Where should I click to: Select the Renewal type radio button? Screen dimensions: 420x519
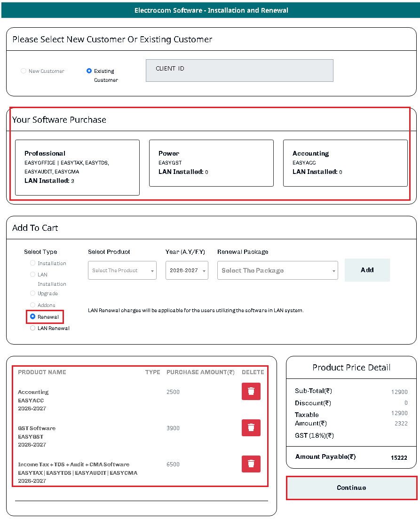tap(32, 317)
